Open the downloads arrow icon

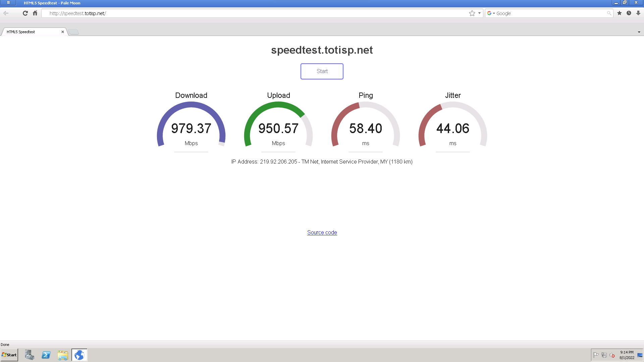(638, 13)
